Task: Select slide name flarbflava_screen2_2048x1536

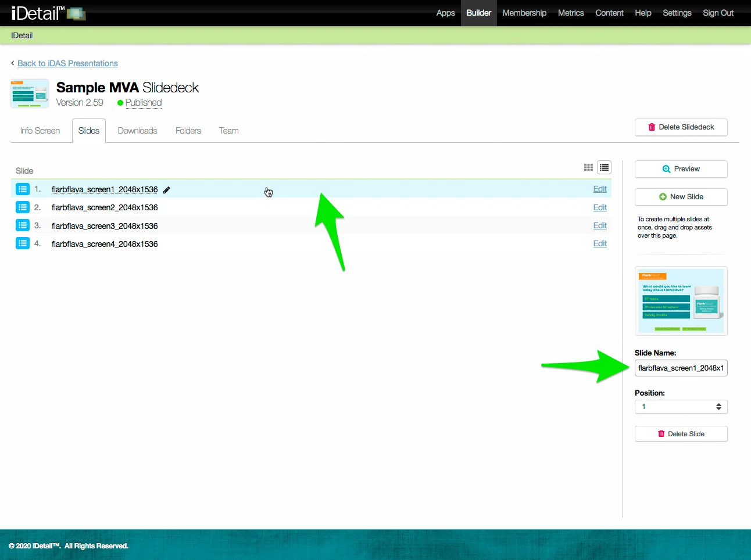Action: [x=105, y=207]
